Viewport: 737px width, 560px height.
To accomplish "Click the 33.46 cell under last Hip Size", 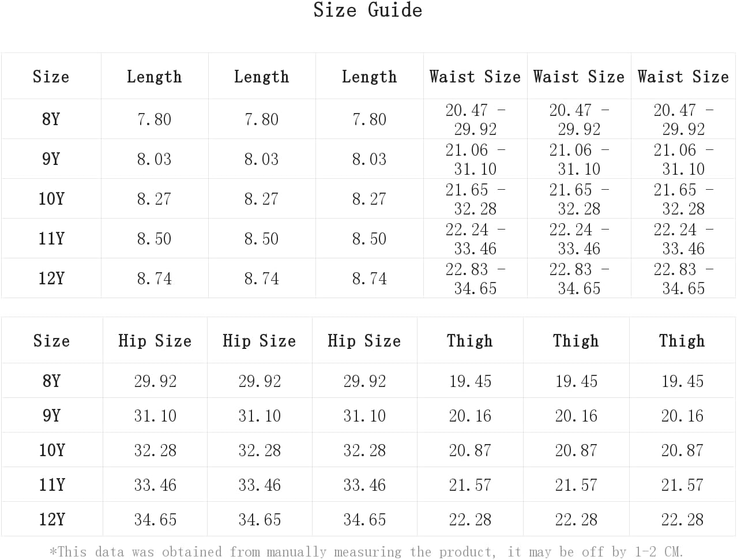I will [364, 485].
